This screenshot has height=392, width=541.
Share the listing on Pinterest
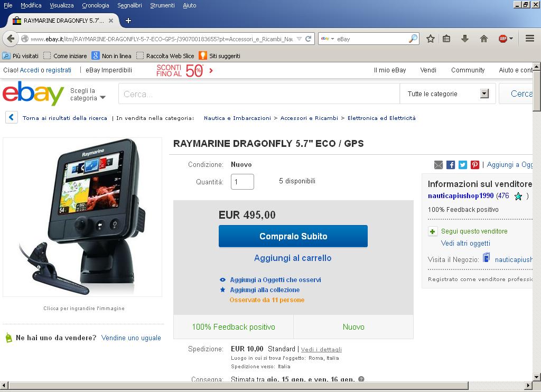pyautogui.click(x=475, y=165)
